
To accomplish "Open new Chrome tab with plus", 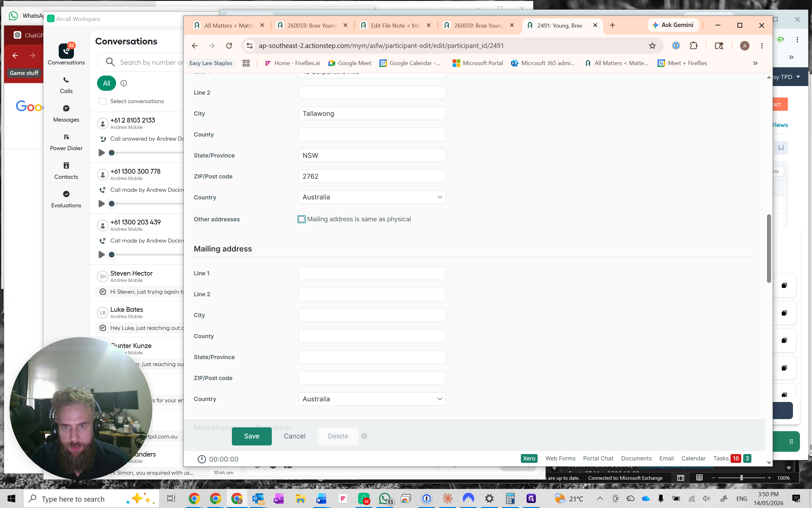I will tap(612, 25).
